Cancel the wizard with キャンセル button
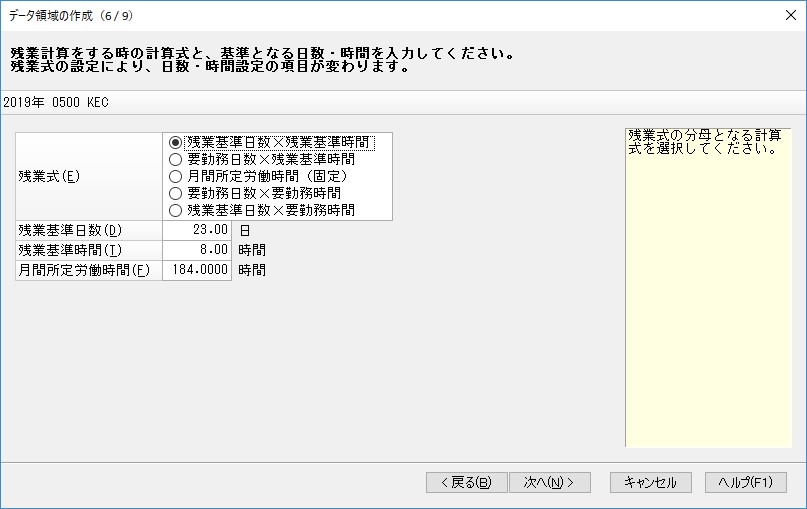This screenshot has width=807, height=509. (651, 483)
